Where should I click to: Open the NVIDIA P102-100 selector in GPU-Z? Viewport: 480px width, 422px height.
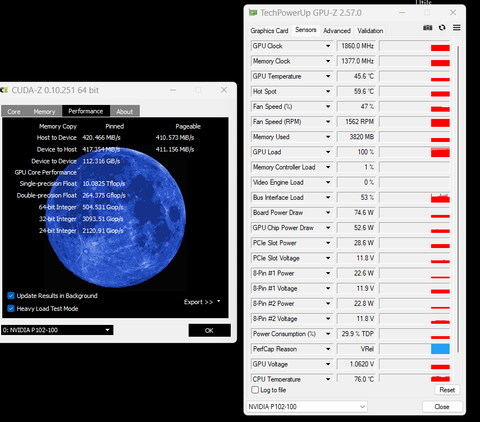pyautogui.click(x=307, y=407)
